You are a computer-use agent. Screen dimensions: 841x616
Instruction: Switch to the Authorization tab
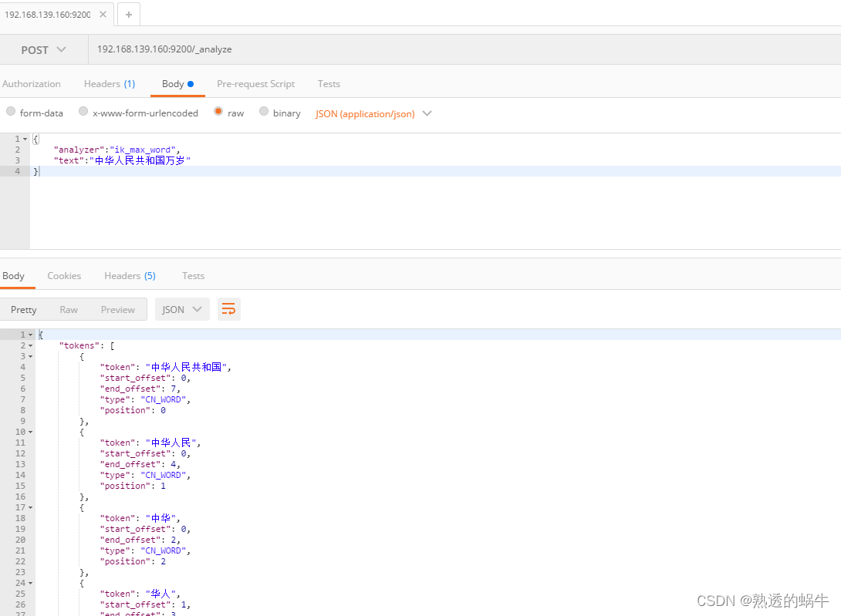(x=31, y=83)
